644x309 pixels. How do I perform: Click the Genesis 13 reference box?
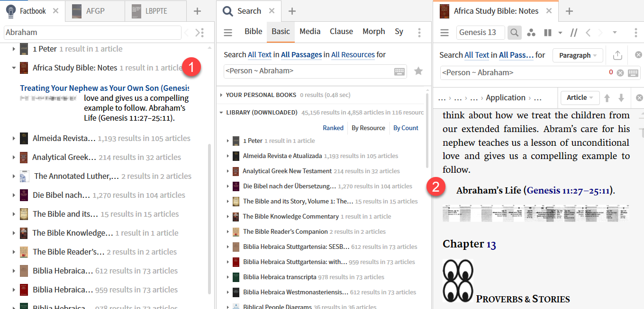(481, 32)
